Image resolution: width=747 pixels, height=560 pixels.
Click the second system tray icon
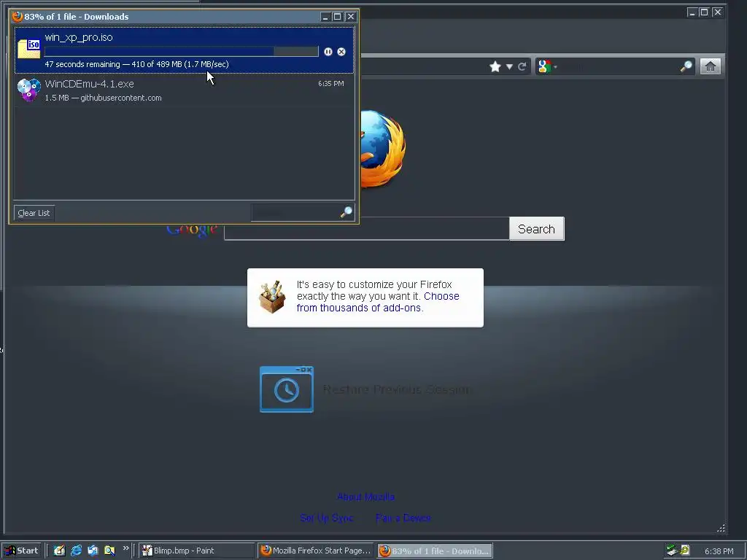[685, 550]
